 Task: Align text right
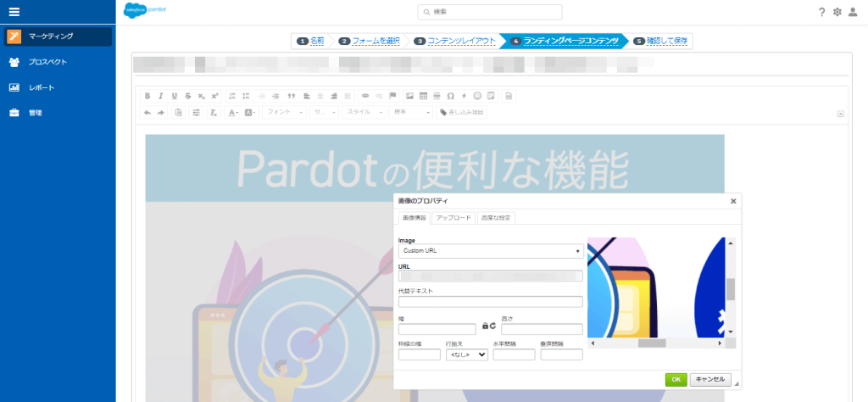coord(334,96)
